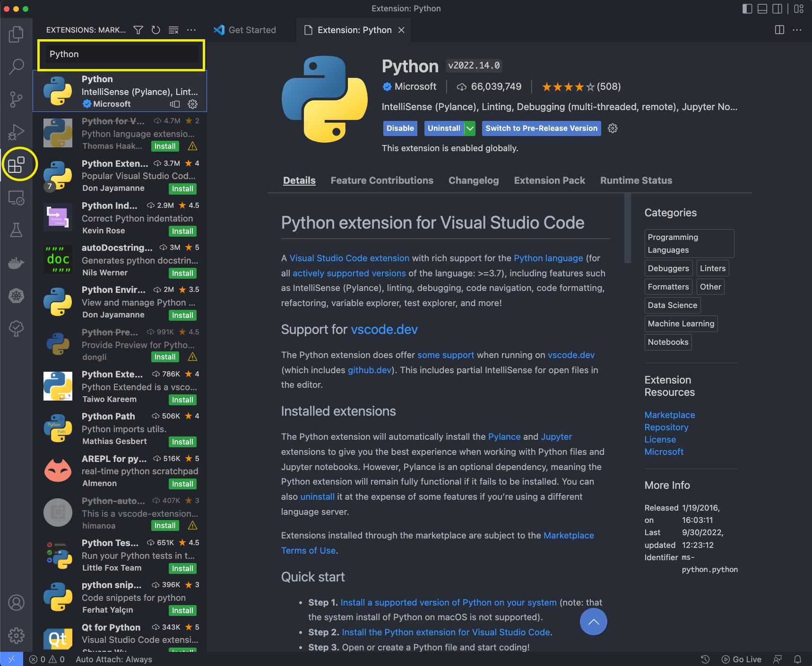Install Python Indent by Kevin Rose
The image size is (812, 666).
(182, 231)
